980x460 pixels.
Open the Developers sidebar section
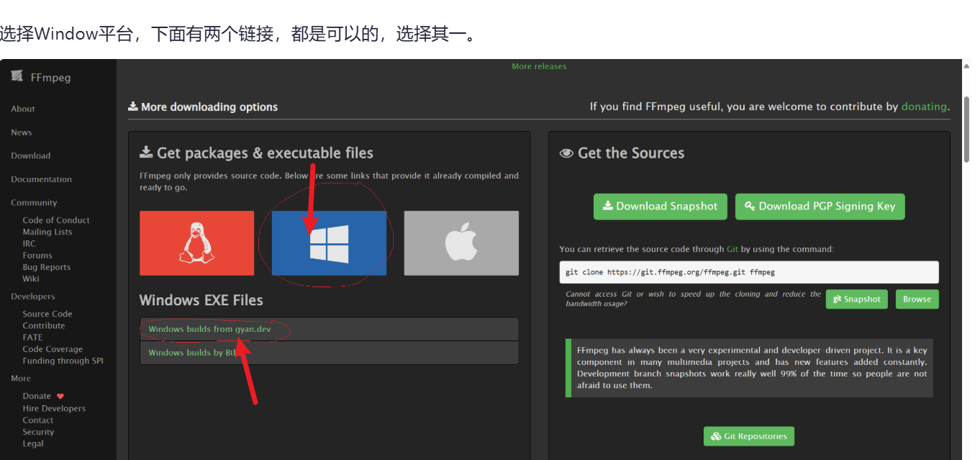(x=33, y=297)
